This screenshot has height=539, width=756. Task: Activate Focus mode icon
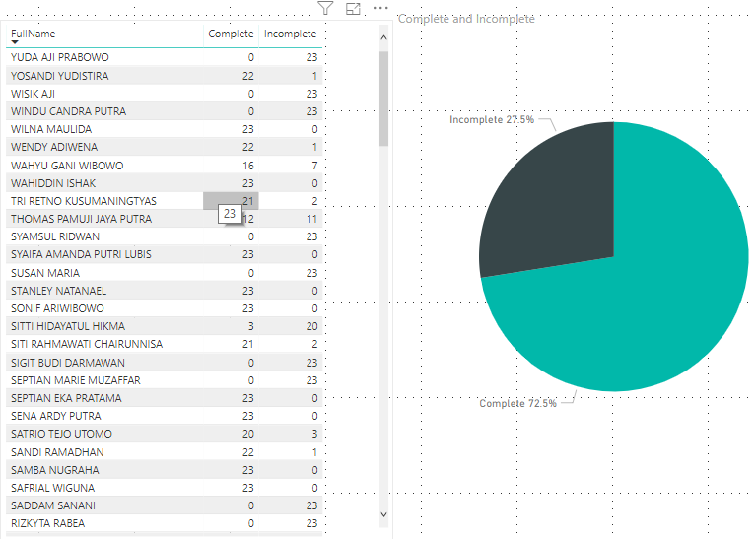[x=353, y=8]
